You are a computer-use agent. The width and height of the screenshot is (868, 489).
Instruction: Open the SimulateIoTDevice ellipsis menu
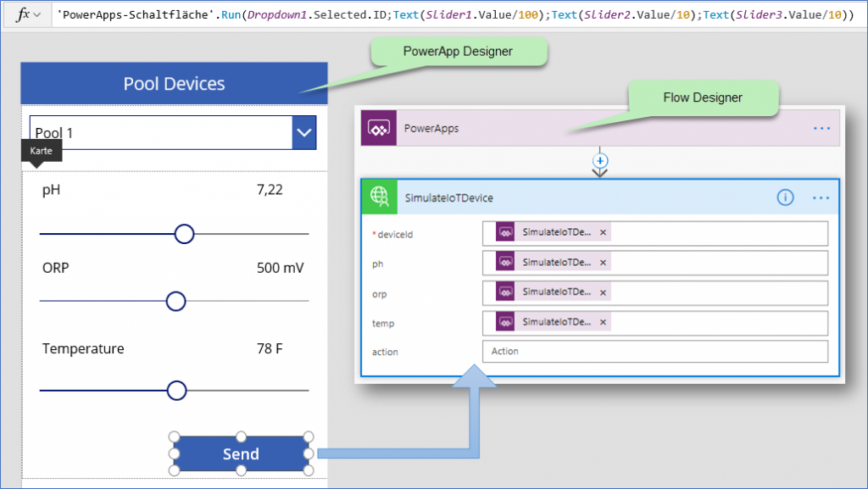point(821,198)
